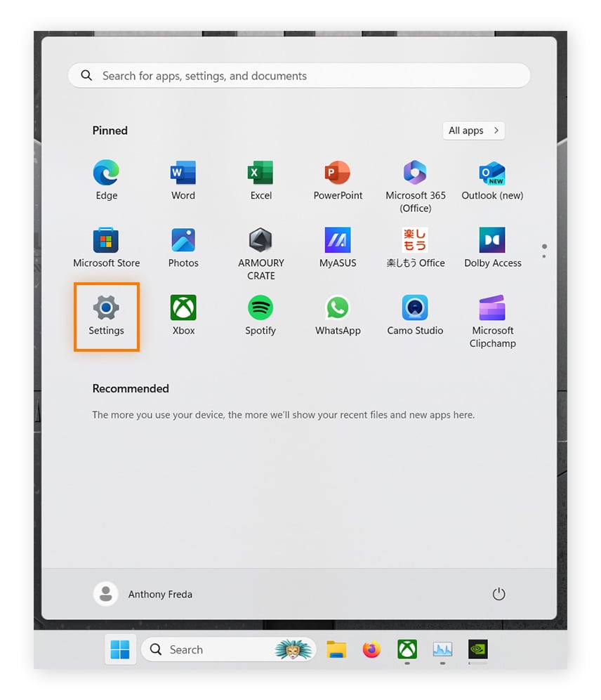Launch Dolby Access
This screenshot has width=601, height=700.
click(x=492, y=239)
